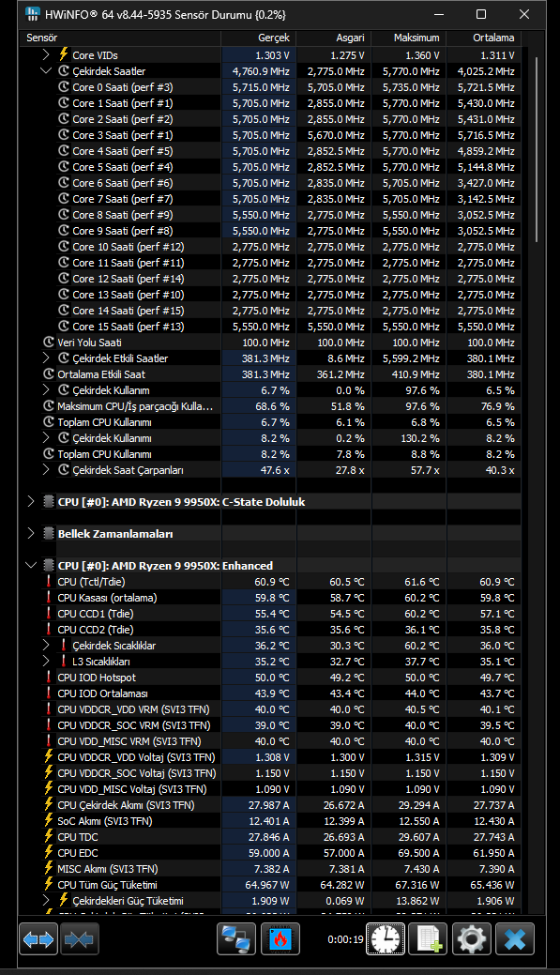The height and width of the screenshot is (975, 560).
Task: Select CPU VDDCR_VDD VRM (SVI3 TFN) row
Action: (x=271, y=708)
